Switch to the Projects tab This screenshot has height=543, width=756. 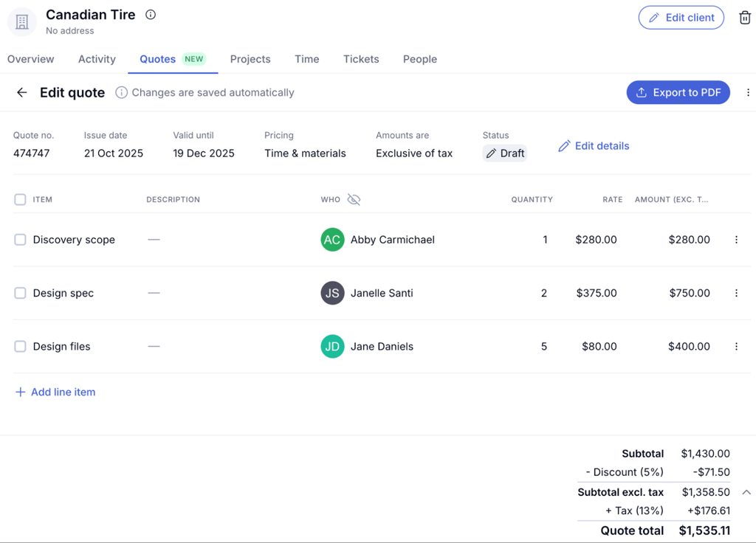[250, 59]
